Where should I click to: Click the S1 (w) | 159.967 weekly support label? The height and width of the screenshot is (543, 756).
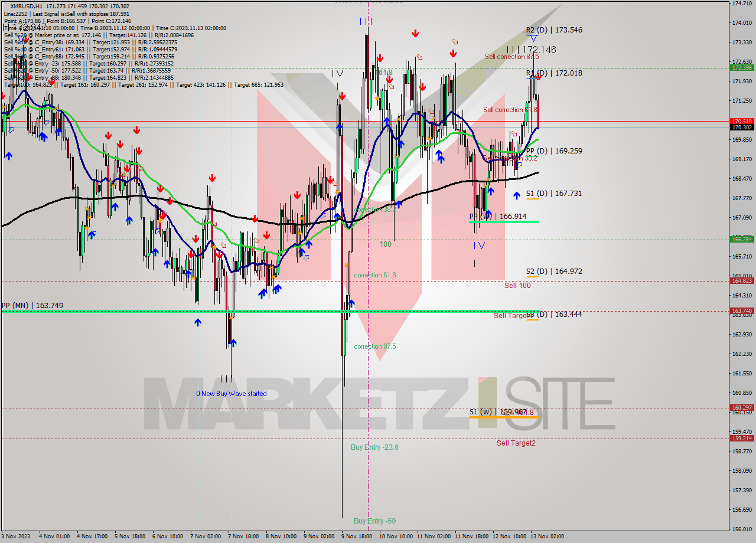pyautogui.click(x=498, y=412)
